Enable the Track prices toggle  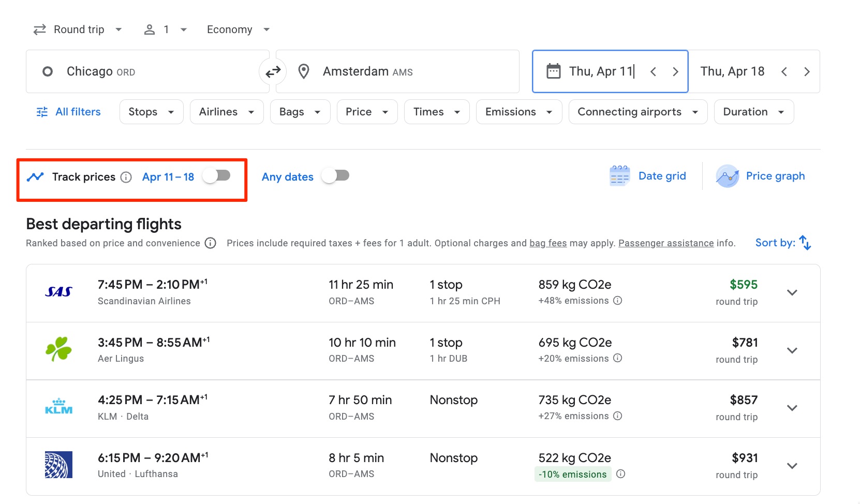tap(217, 176)
